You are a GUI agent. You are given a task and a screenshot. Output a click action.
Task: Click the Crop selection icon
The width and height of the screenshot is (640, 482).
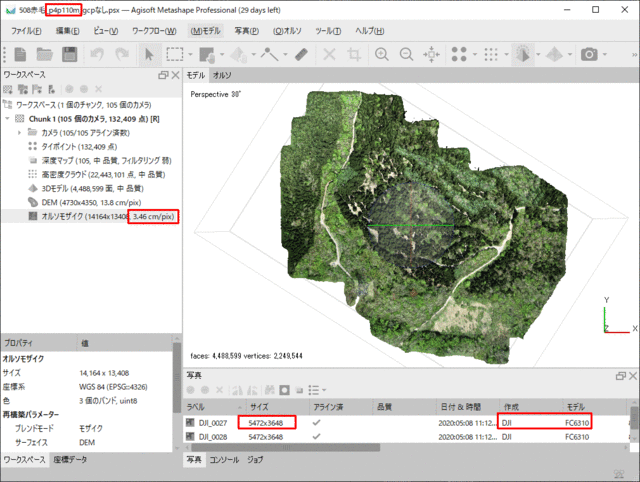[354, 54]
